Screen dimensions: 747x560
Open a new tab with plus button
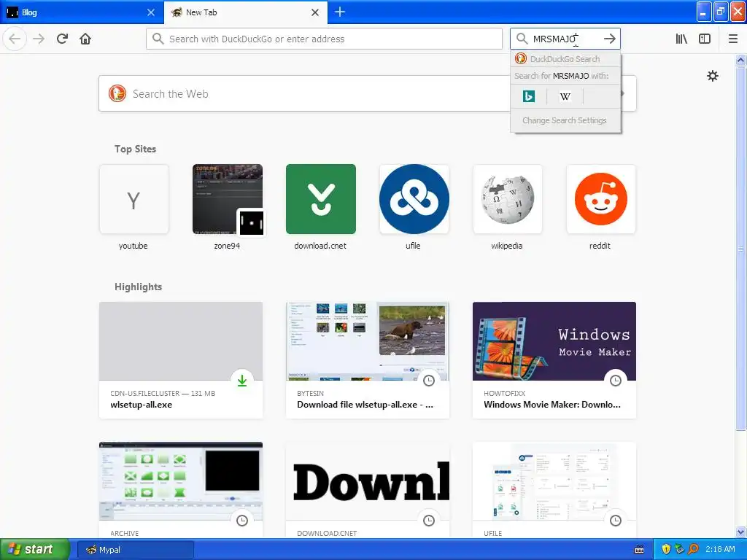tap(340, 12)
